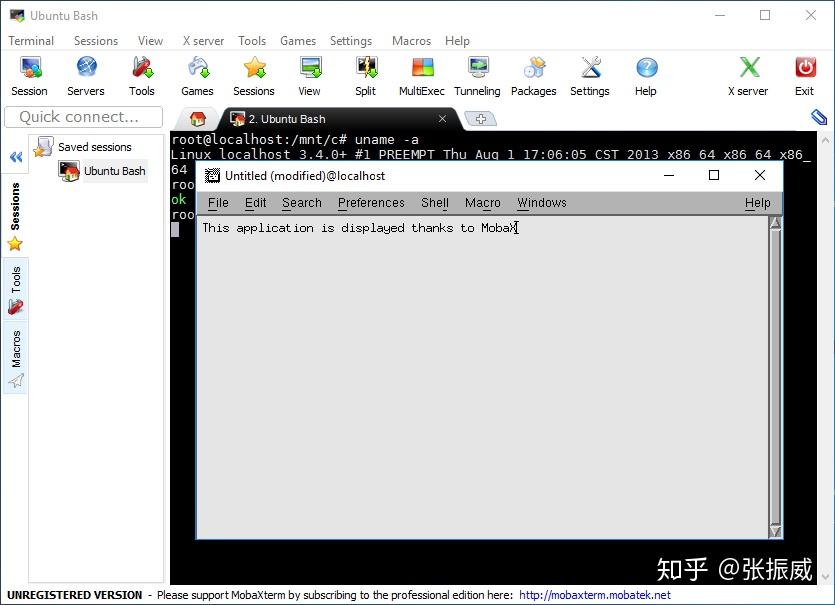Open Shell menu in editor window
The height and width of the screenshot is (605, 835).
coord(435,203)
